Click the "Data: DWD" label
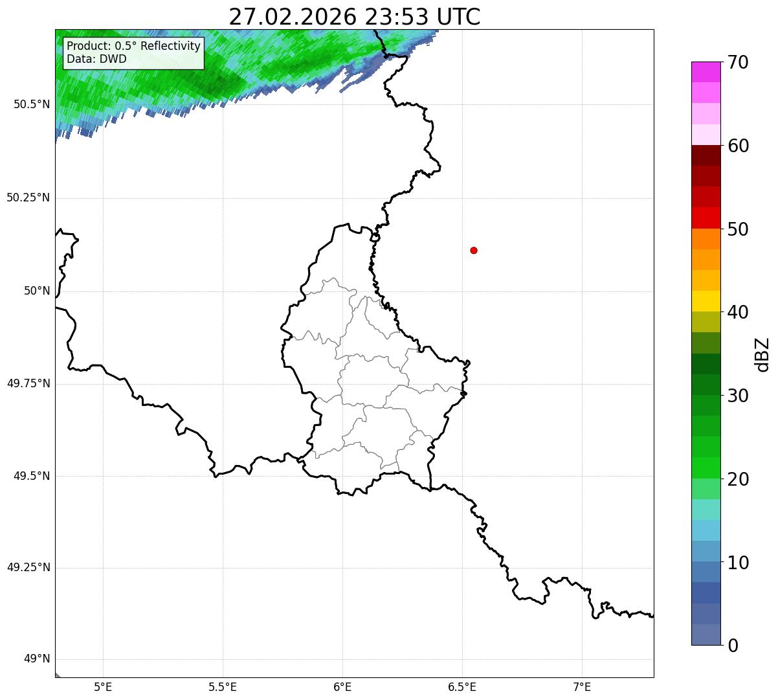 pyautogui.click(x=96, y=59)
